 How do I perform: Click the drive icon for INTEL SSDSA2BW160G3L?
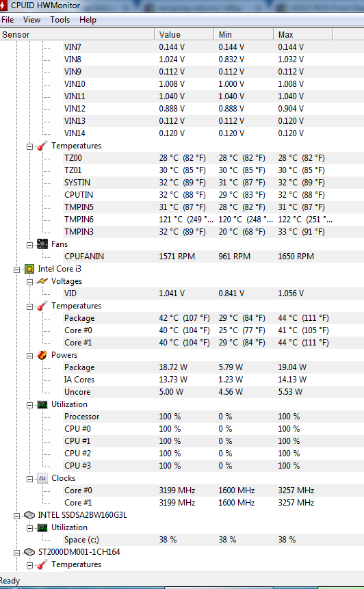click(x=29, y=515)
